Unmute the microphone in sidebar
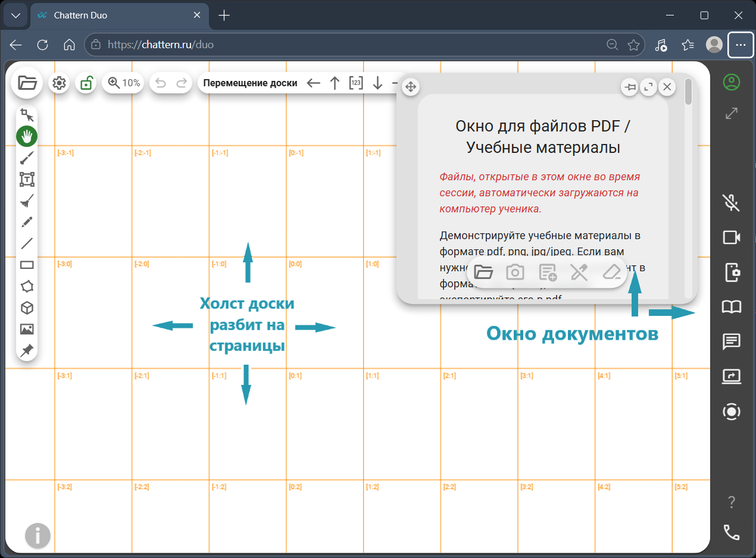Screen dimensions: 756x558 (x=732, y=202)
